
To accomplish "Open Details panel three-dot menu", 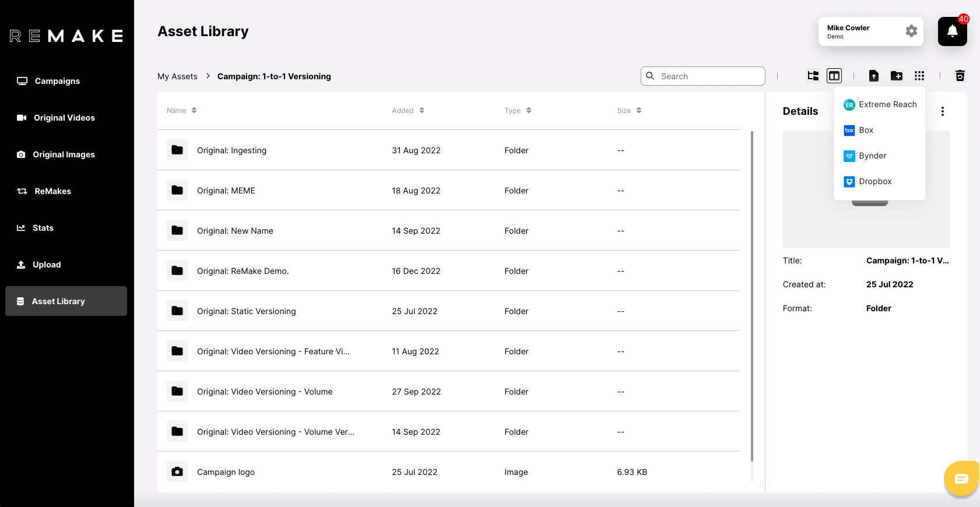I will [x=943, y=111].
